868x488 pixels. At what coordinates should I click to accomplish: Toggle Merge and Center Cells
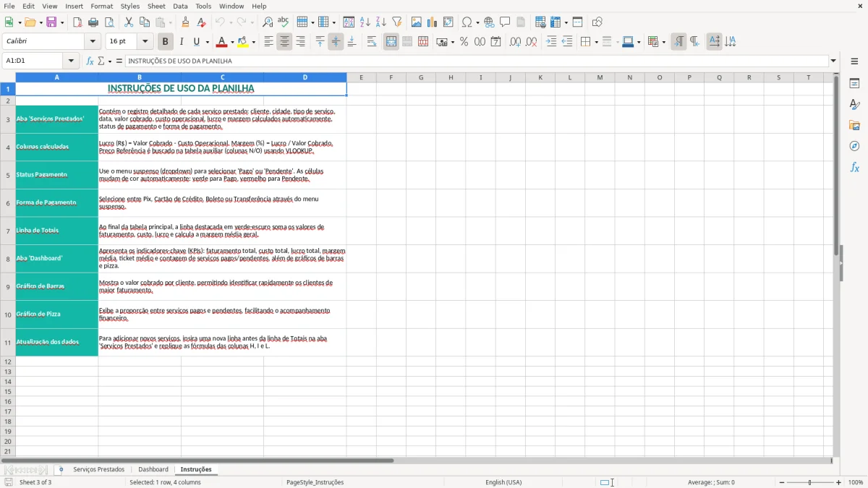pos(391,42)
